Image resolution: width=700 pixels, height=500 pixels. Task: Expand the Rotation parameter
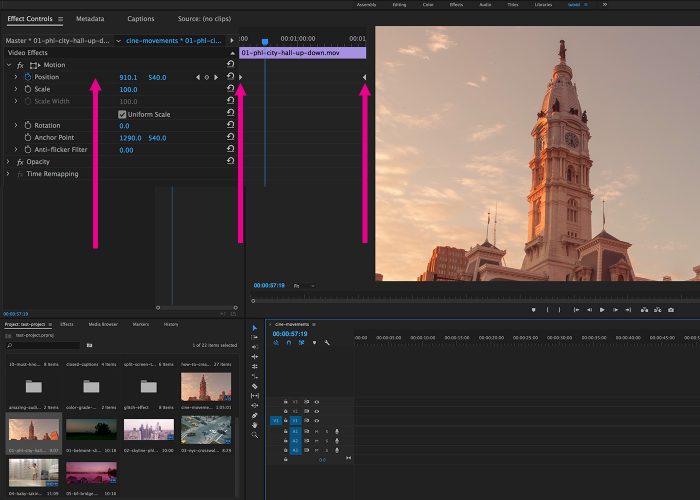[x=16, y=125]
